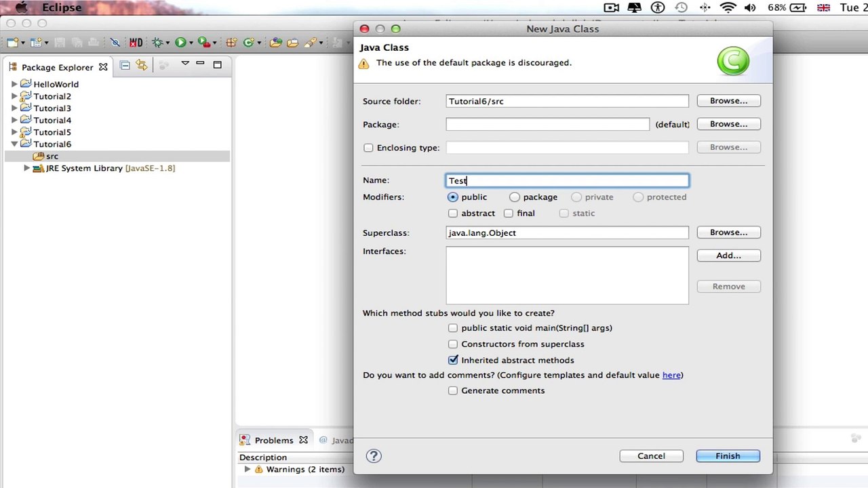Click the Run green play toolbar icon
Viewport: 868px width, 488px height.
coord(180,43)
